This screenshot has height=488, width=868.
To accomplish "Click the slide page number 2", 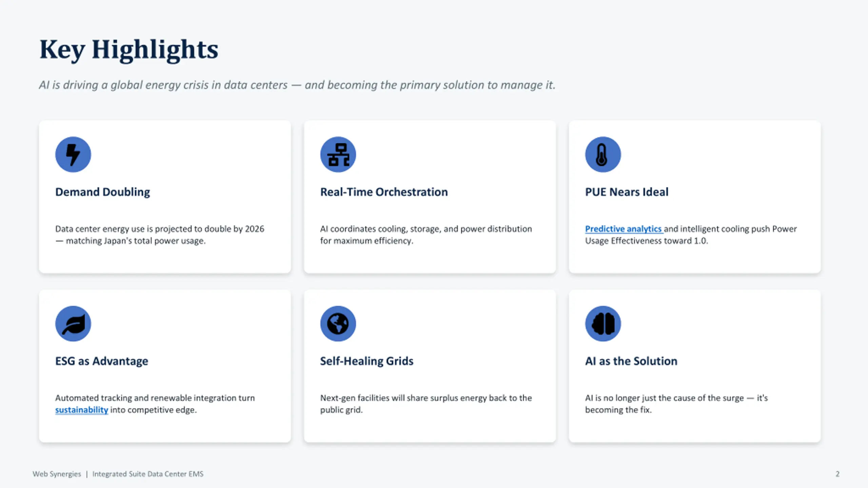I will point(837,474).
